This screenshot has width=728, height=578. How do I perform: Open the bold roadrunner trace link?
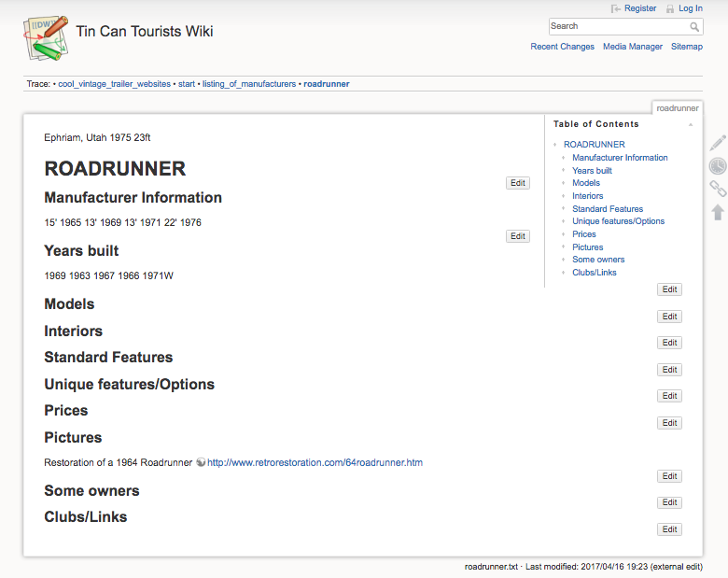click(x=327, y=84)
